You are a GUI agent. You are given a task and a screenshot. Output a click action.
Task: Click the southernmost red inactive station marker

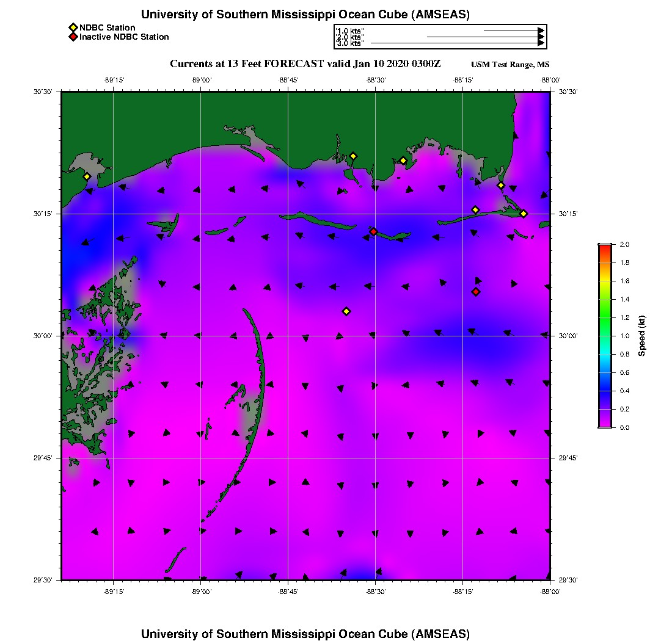(476, 292)
